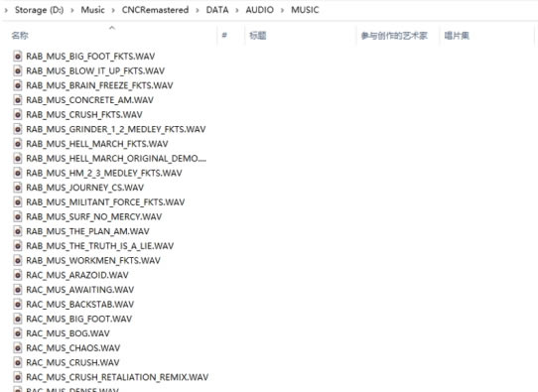The image size is (538, 392).
Task: Navigate to AUDIO breadcrumb folder
Action: tap(259, 10)
